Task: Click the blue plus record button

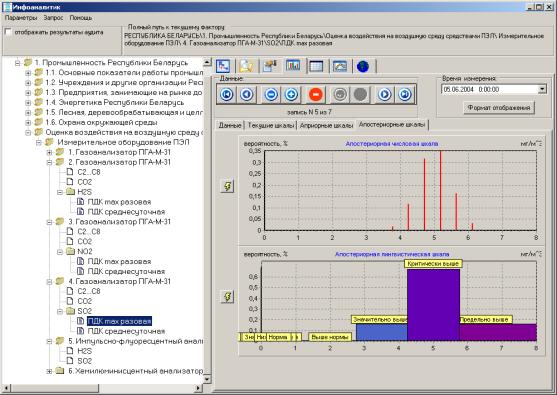Action: pos(291,94)
